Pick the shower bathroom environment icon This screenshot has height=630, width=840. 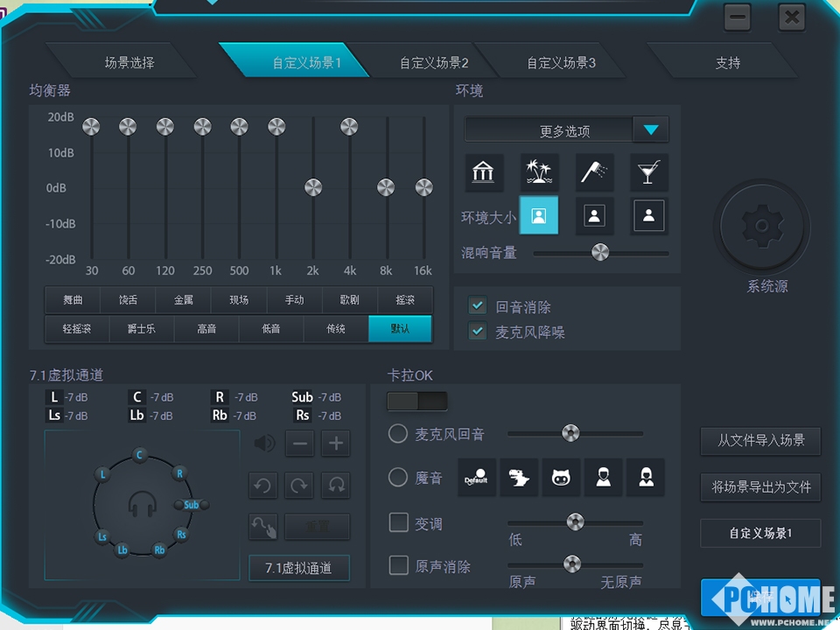point(594,173)
